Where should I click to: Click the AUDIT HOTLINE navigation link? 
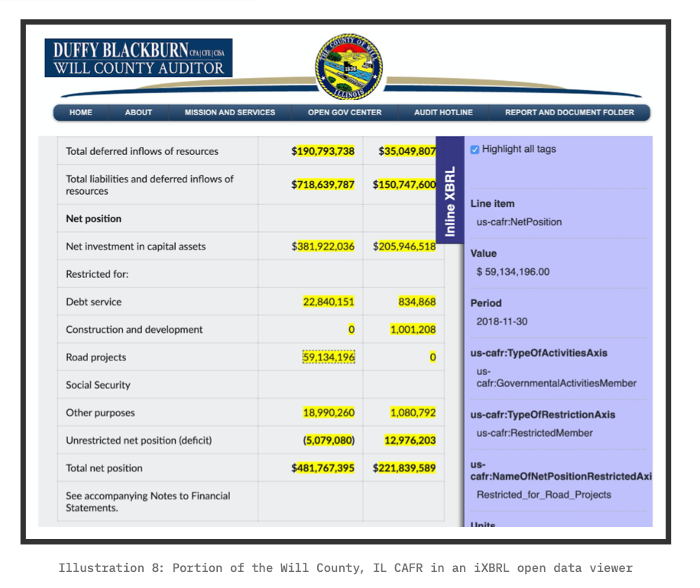tap(443, 112)
